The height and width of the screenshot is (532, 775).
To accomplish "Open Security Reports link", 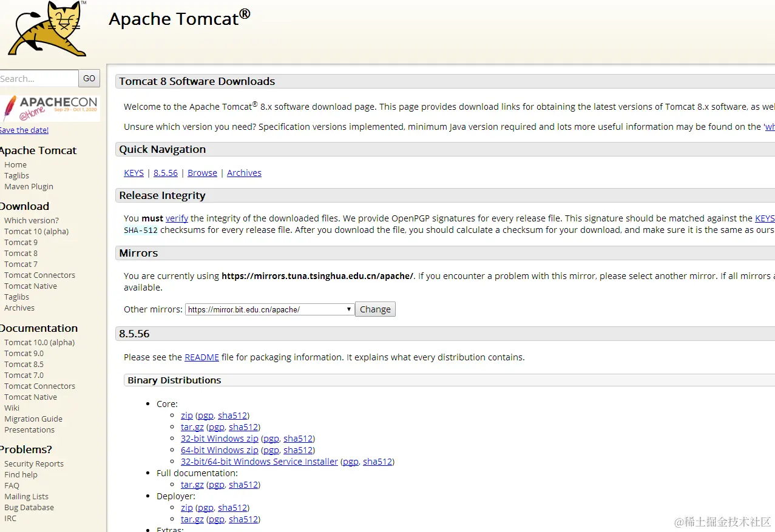I will click(x=34, y=463).
